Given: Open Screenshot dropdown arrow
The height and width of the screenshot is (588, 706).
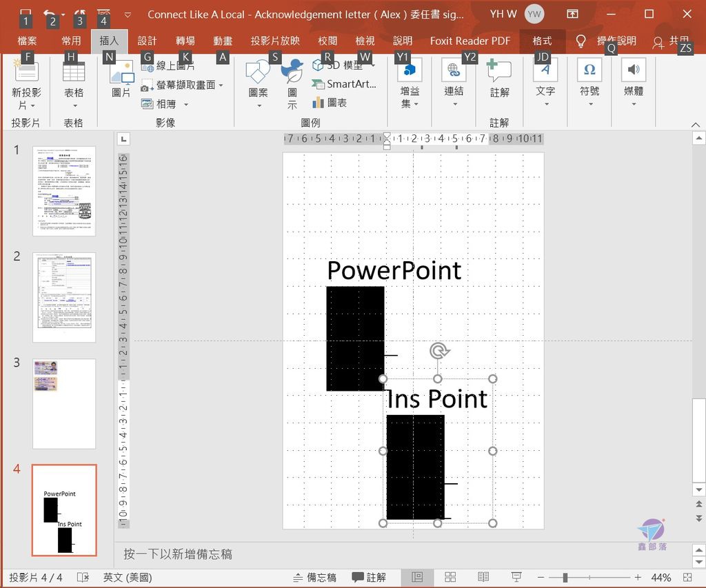Looking at the screenshot, I should [x=221, y=85].
